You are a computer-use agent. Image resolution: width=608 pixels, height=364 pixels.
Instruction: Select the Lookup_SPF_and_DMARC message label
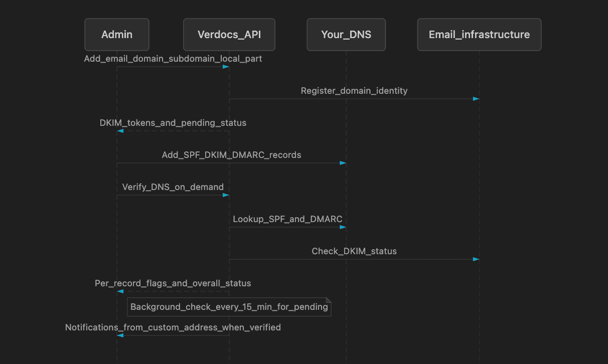tap(287, 219)
